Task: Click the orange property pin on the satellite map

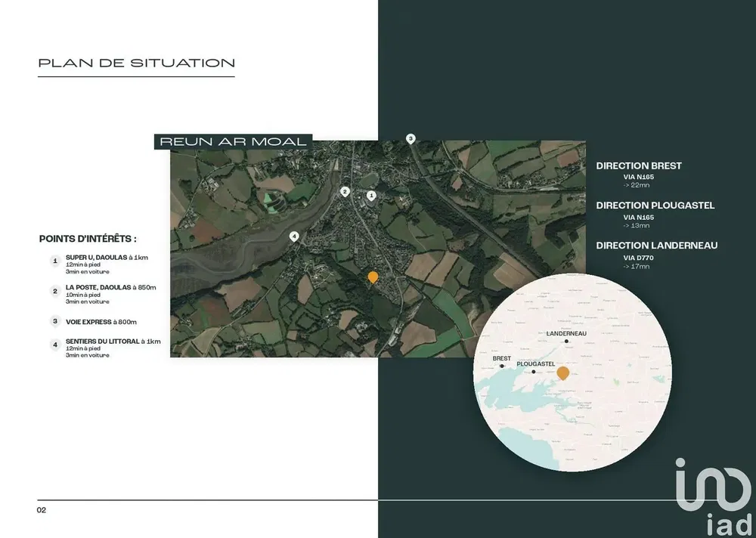Action: 373,277
